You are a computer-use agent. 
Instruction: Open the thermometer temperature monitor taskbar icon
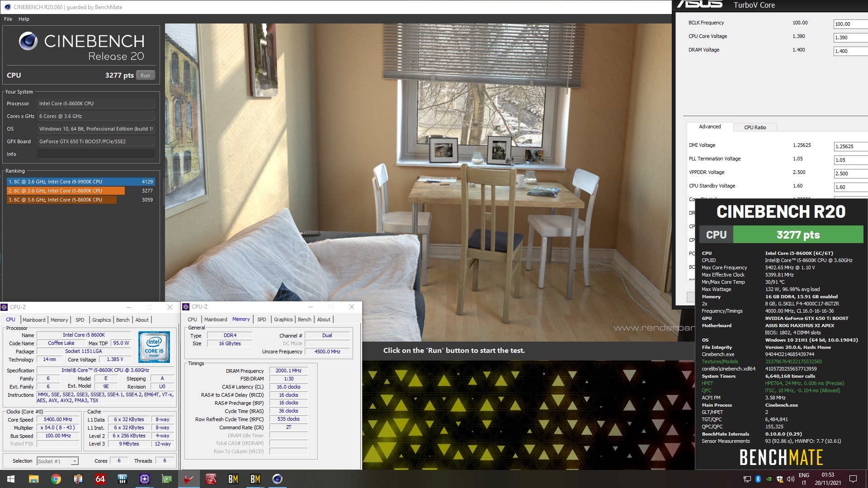coord(78,479)
